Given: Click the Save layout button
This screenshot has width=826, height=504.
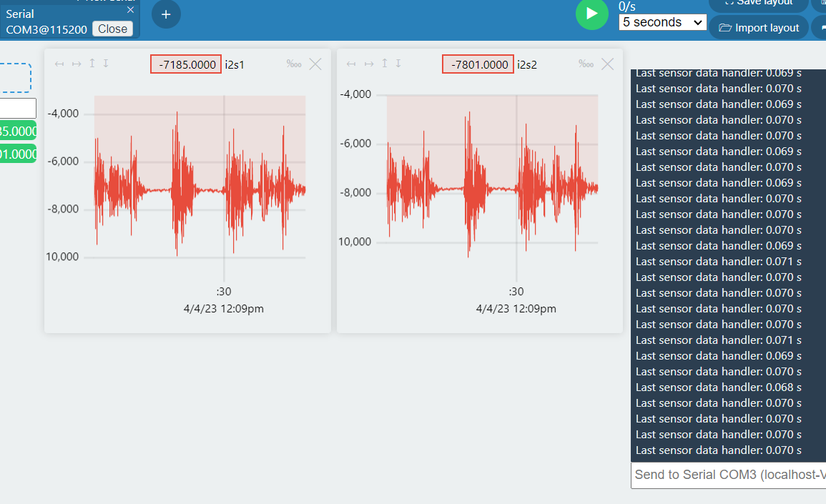Looking at the screenshot, I should pos(758,4).
